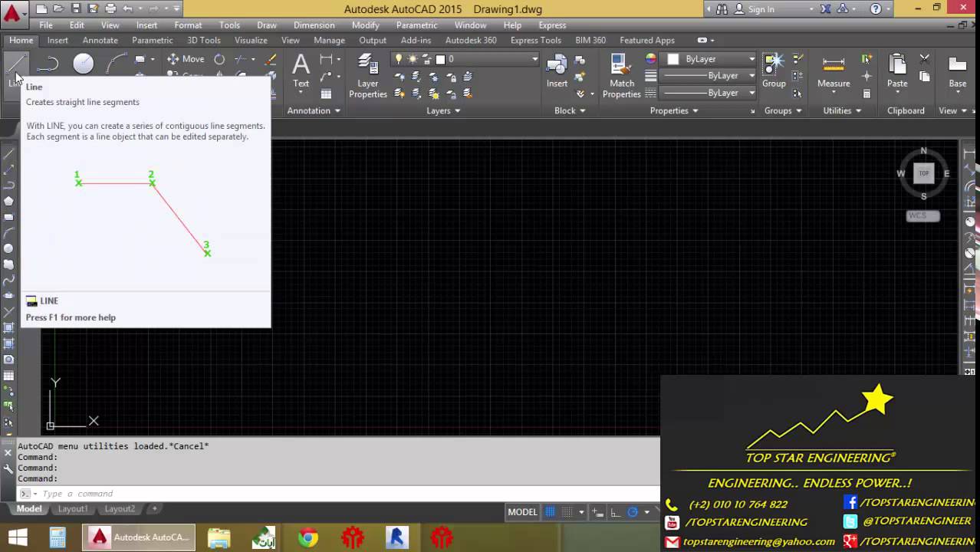Image resolution: width=980 pixels, height=552 pixels.
Task: Click the New file icon in quick access toolbar
Action: pyautogui.click(x=41, y=9)
